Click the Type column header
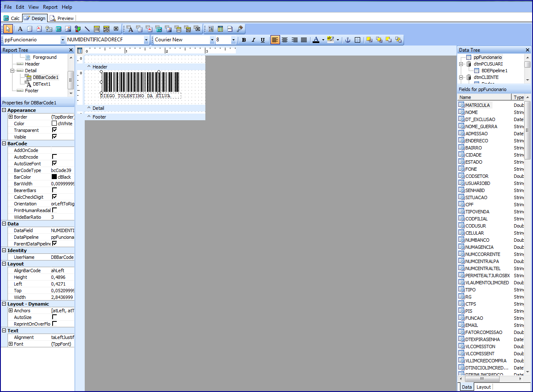The width and height of the screenshot is (533, 392). (518, 97)
